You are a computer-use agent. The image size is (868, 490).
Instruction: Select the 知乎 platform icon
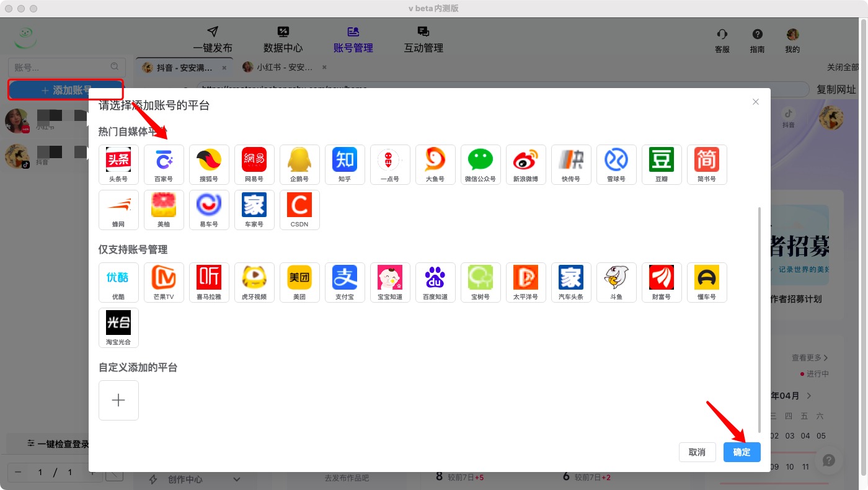345,164
